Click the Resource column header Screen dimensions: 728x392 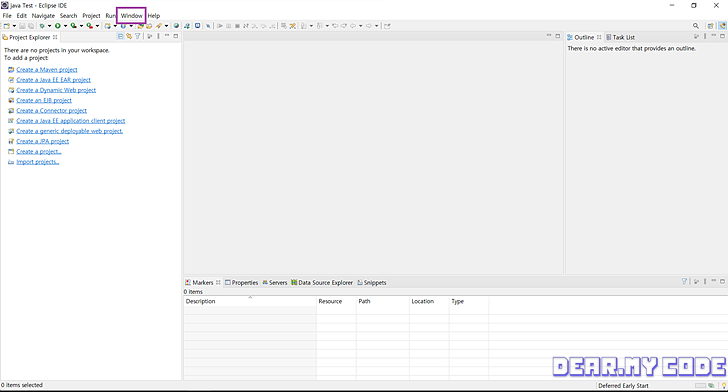tap(336, 301)
